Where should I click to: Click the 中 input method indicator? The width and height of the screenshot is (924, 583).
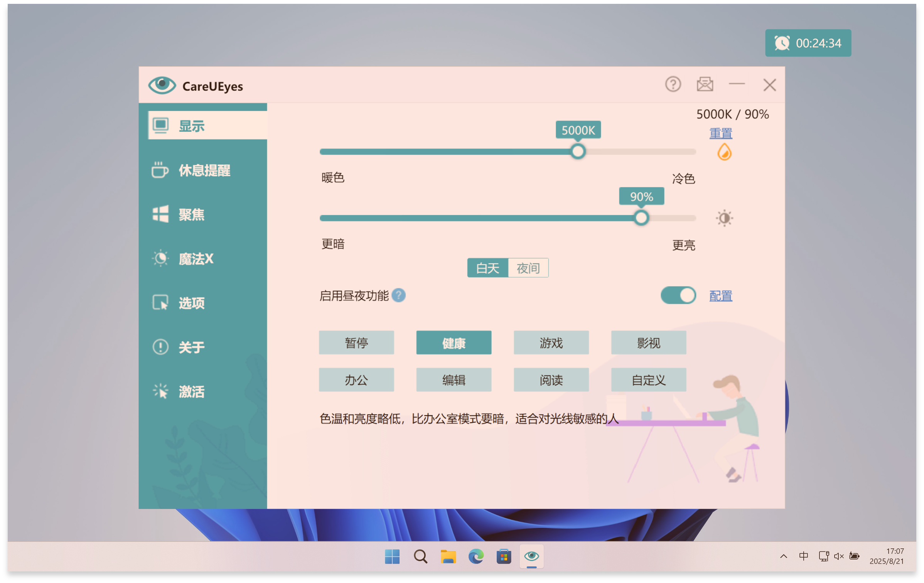pyautogui.click(x=803, y=556)
